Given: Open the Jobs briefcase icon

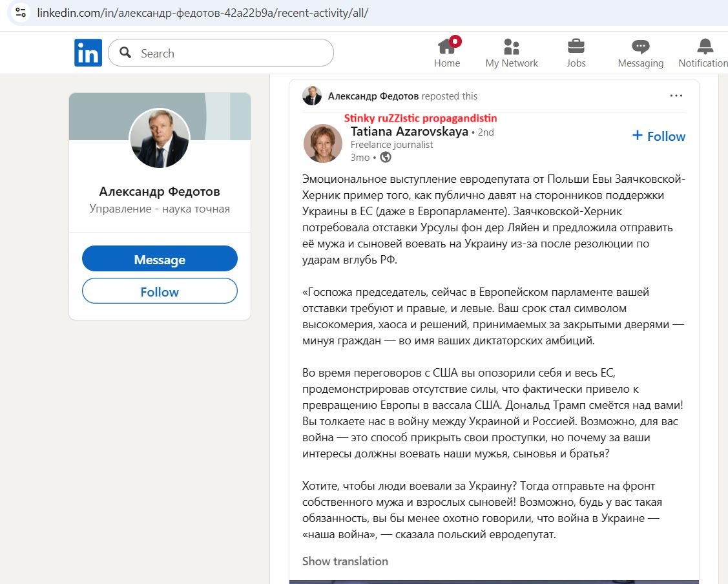Looking at the screenshot, I should 576,47.
